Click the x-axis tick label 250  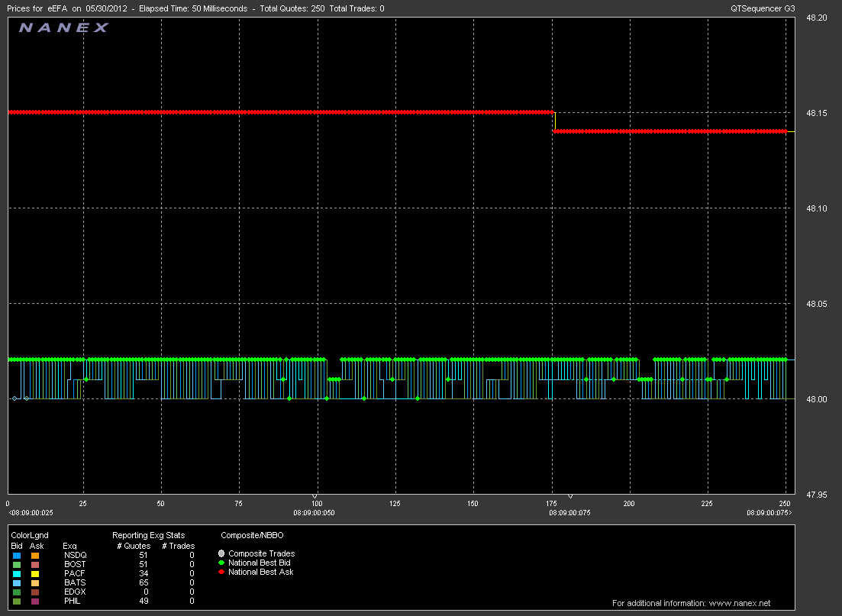click(785, 504)
